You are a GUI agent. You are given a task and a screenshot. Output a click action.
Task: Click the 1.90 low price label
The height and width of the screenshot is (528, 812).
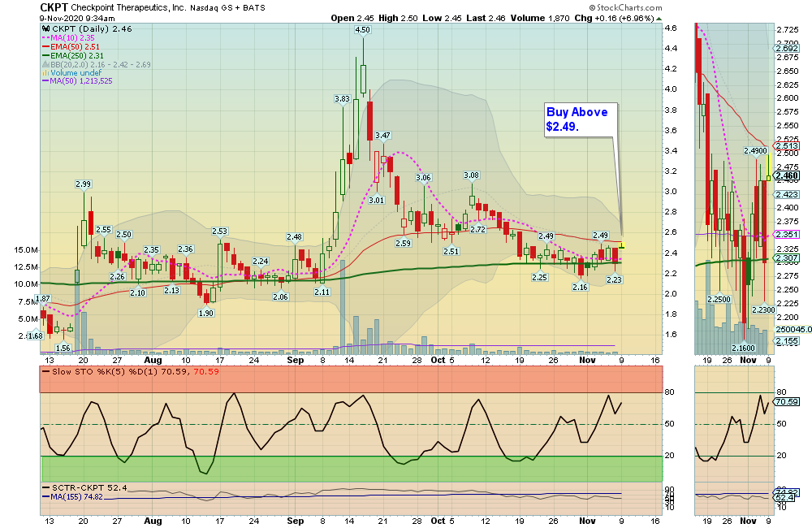[206, 313]
